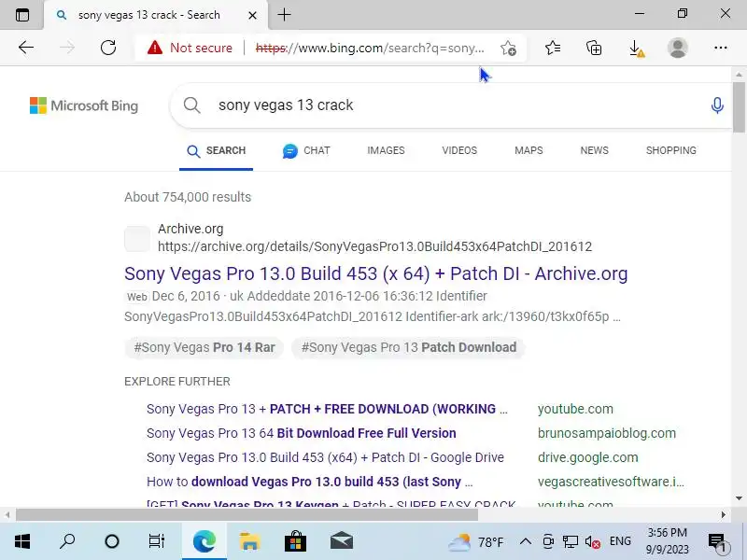Click the vegascreativesoftware domain text
This screenshot has height=560, width=747.
(611, 482)
